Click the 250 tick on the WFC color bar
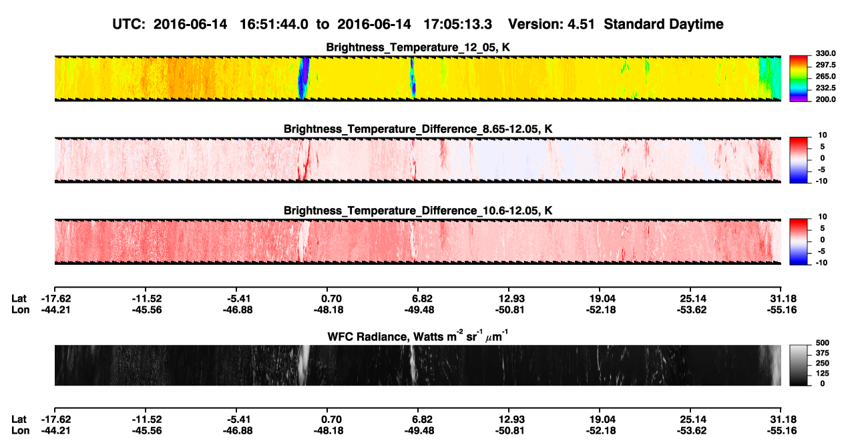868x445 pixels. click(823, 363)
